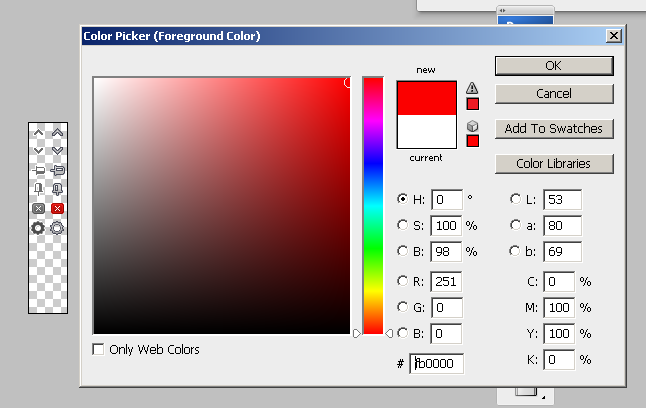Click the out-of-gamut warning triangle icon

tap(473, 87)
